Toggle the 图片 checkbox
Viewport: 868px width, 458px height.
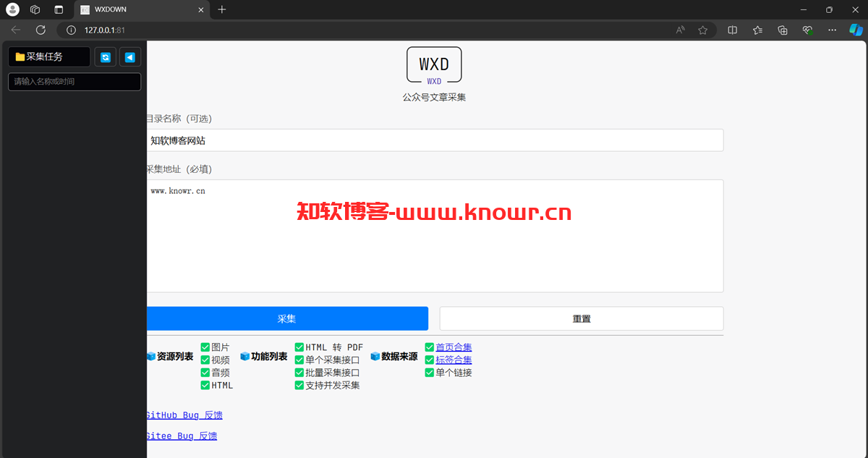point(205,347)
